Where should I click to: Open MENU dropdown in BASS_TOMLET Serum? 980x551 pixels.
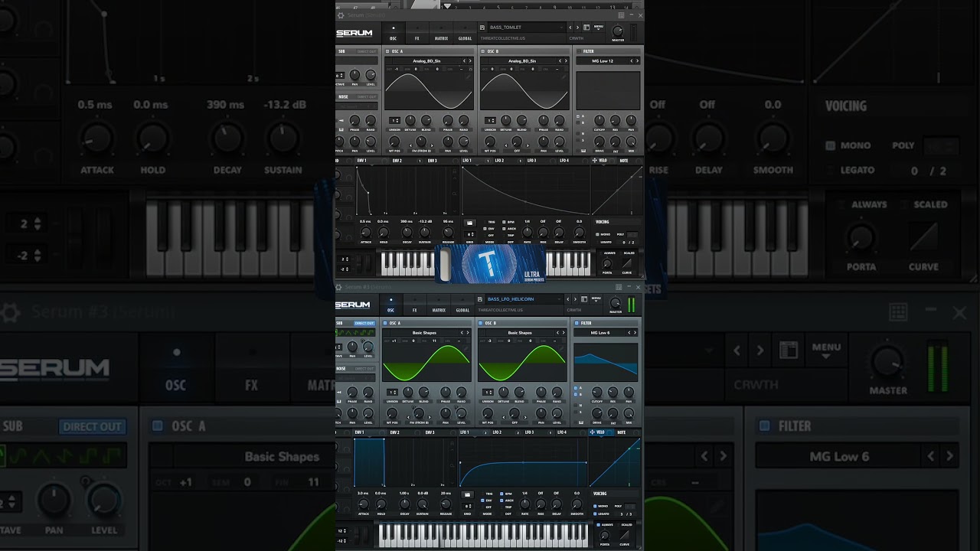598,28
